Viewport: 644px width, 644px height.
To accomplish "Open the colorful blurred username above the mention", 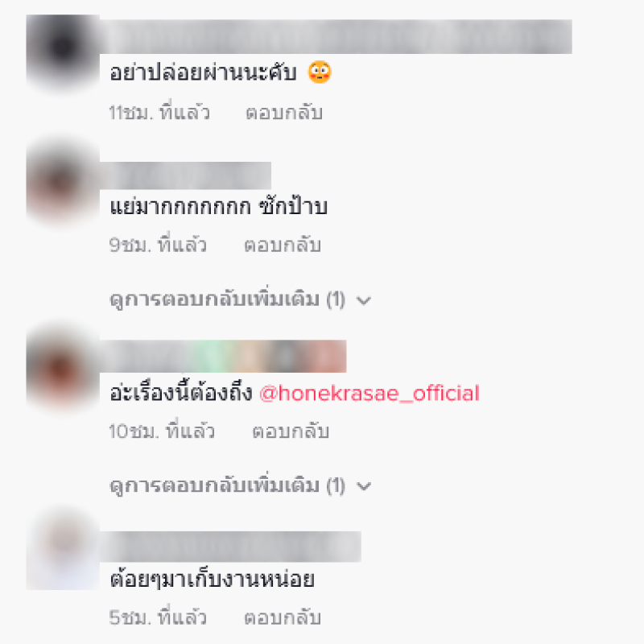I will tap(223, 356).
